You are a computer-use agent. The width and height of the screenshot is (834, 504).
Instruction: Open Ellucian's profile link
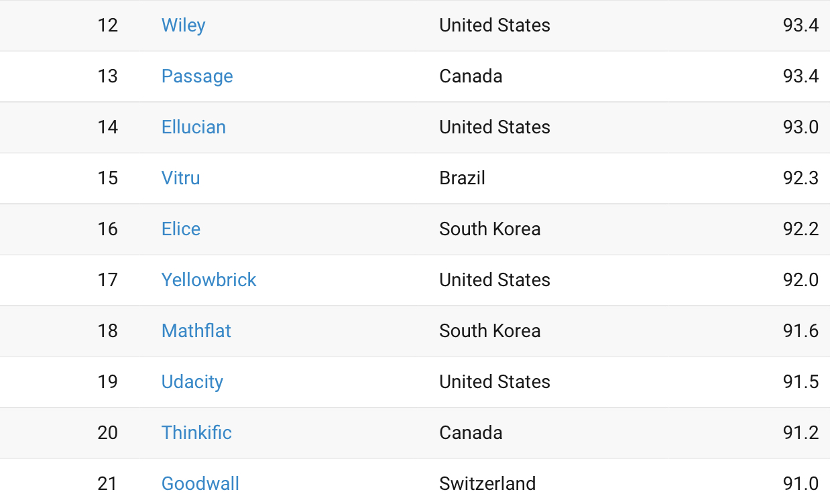pyautogui.click(x=193, y=127)
